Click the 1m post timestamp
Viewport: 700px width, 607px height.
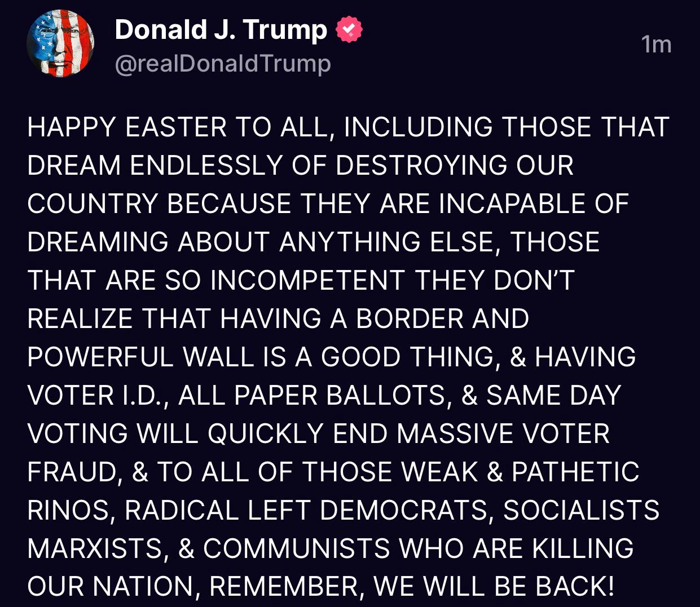(656, 45)
